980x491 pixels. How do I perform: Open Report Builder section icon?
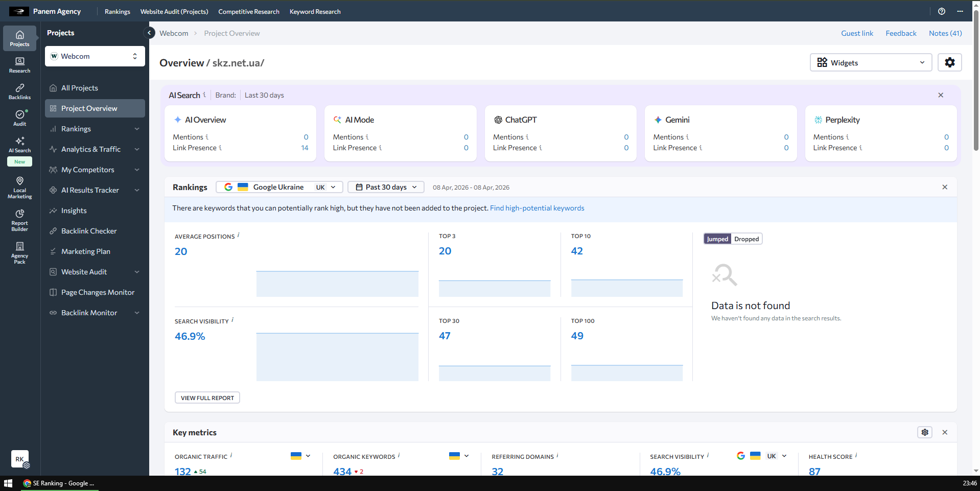tap(19, 220)
